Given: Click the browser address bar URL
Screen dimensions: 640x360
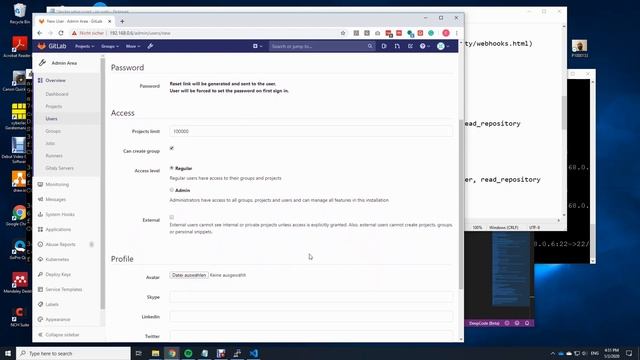Looking at the screenshot, I should pyautogui.click(x=140, y=33).
